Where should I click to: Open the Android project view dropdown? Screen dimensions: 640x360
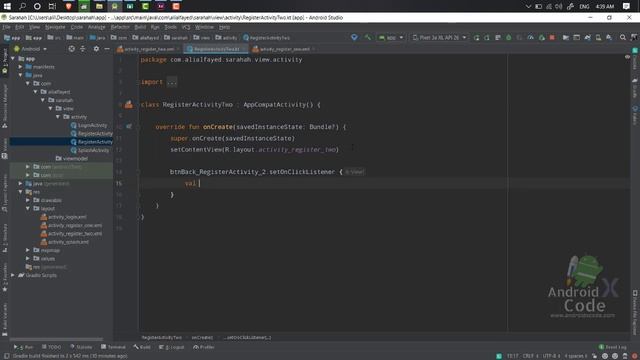click(31, 49)
